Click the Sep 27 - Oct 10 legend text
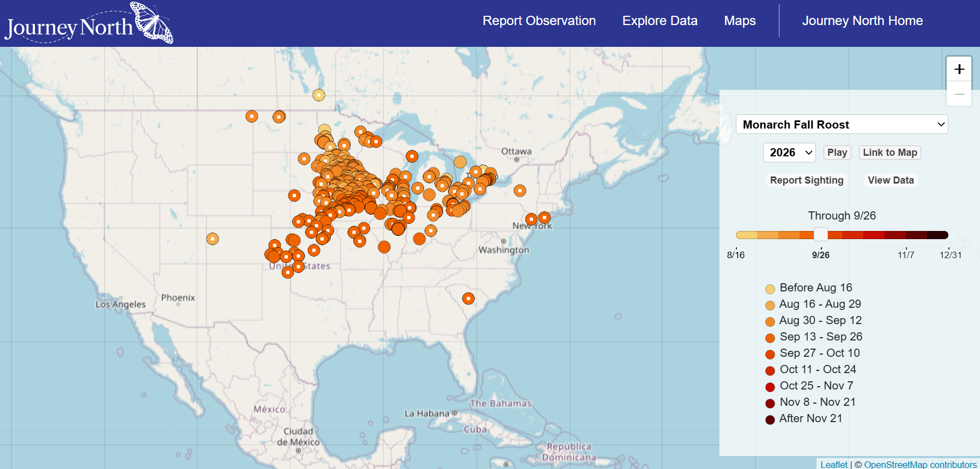 (820, 353)
